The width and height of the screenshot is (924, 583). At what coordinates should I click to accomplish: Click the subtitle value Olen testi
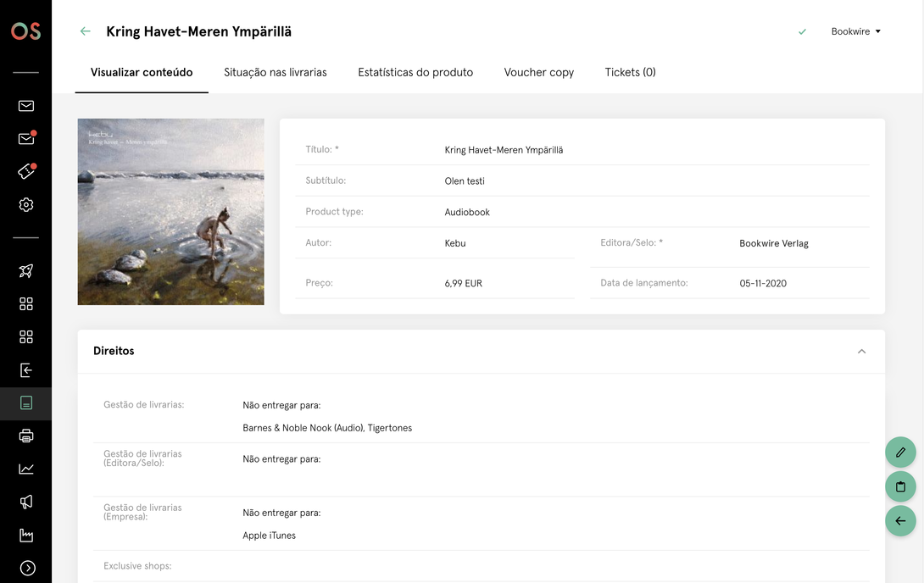click(465, 181)
